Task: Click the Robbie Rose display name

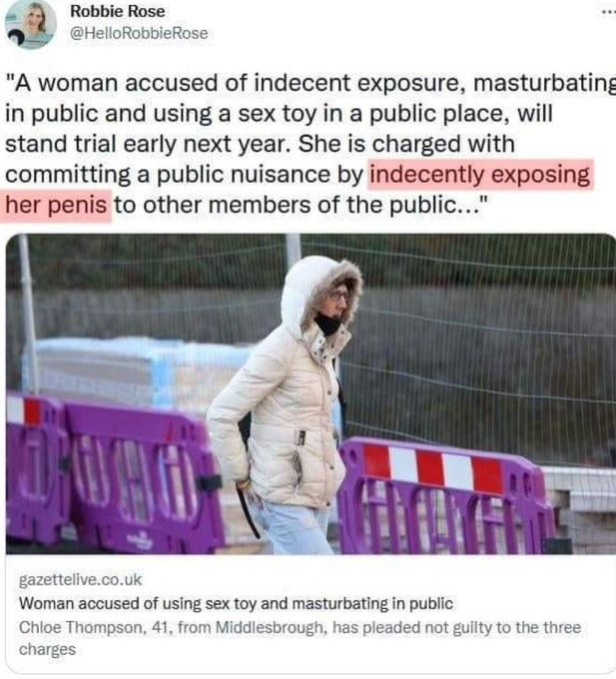Action: pyautogui.click(x=118, y=11)
